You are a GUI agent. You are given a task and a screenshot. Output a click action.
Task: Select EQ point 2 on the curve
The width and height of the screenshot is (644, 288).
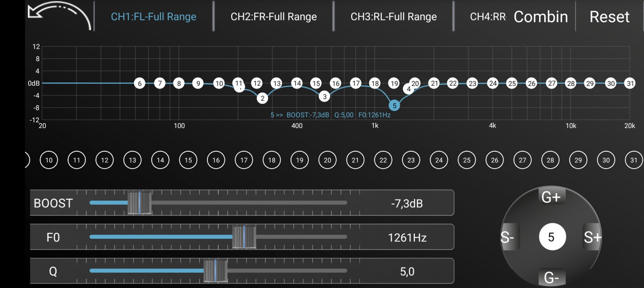click(262, 98)
